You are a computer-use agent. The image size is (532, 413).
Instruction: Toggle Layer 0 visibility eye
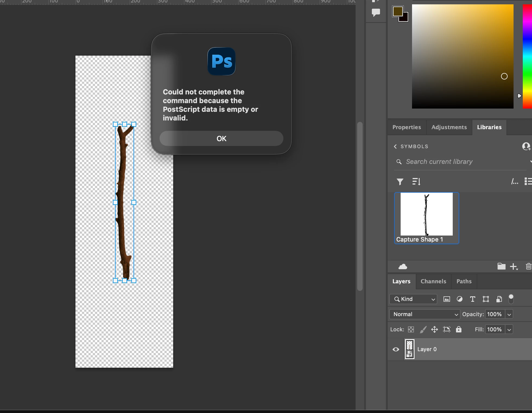click(396, 349)
